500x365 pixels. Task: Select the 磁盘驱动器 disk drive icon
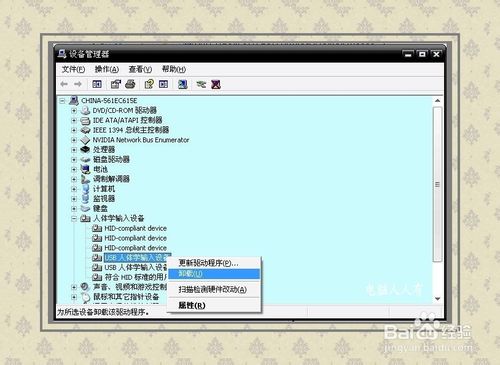point(86,159)
